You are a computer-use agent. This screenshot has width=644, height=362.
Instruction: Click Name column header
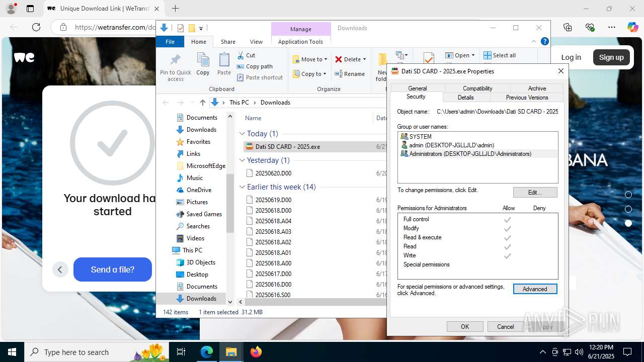click(x=253, y=118)
